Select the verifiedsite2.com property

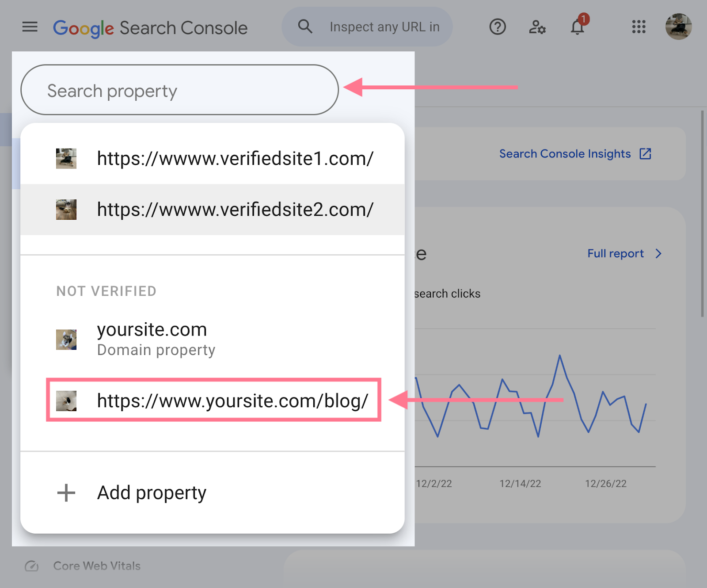pos(235,210)
